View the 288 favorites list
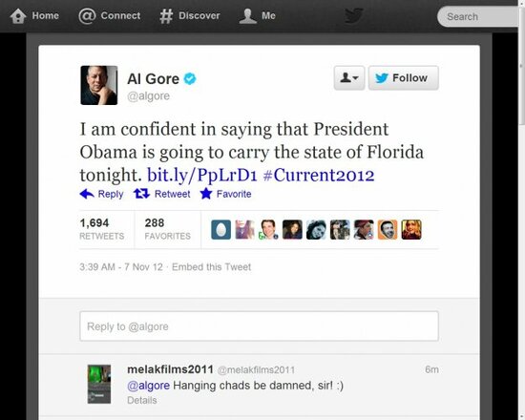525x420 pixels. point(167,229)
